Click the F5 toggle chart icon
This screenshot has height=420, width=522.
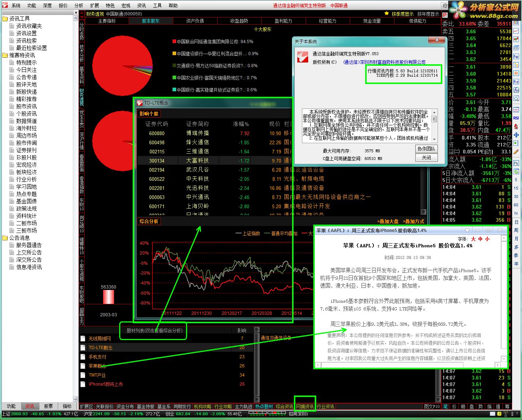pos(516,163)
